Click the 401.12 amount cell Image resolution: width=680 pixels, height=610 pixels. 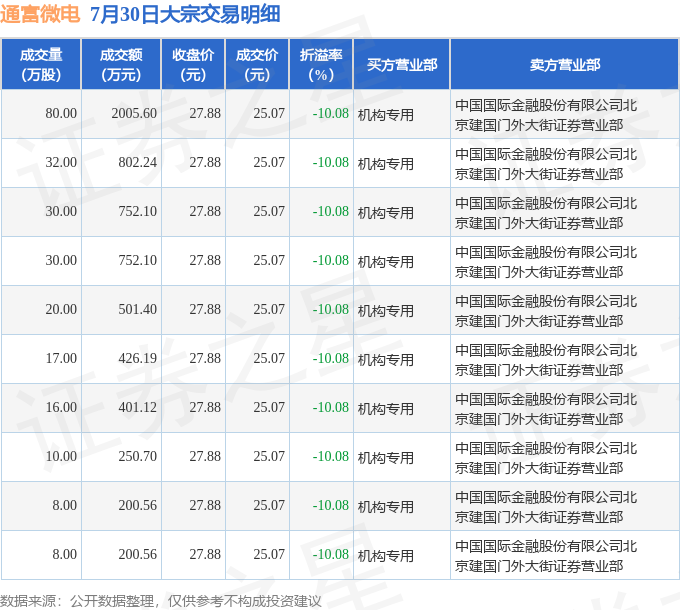(x=138, y=408)
